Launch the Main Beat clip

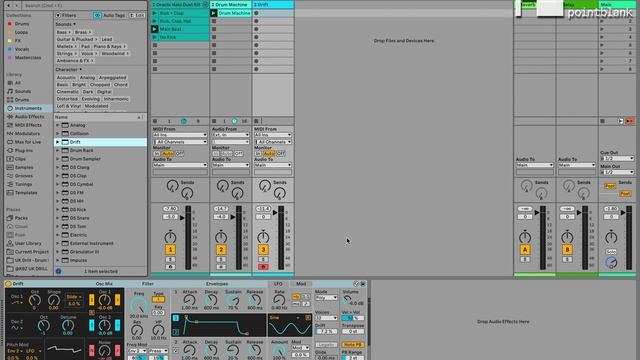[155, 29]
